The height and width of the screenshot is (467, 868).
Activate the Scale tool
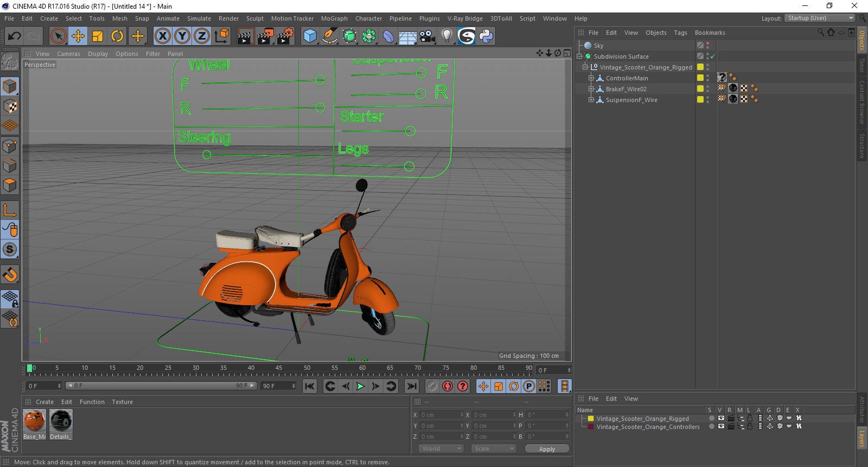98,36
